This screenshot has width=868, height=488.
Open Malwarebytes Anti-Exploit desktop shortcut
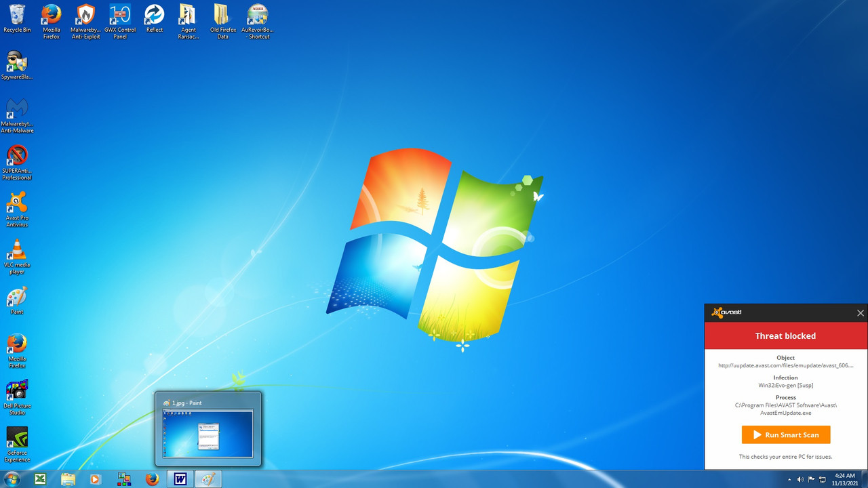[85, 22]
